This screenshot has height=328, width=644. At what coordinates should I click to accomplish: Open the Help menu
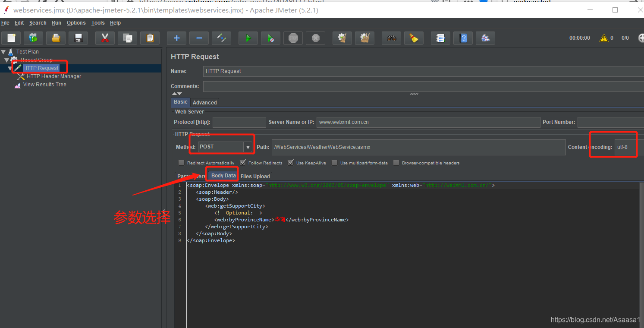tap(115, 23)
